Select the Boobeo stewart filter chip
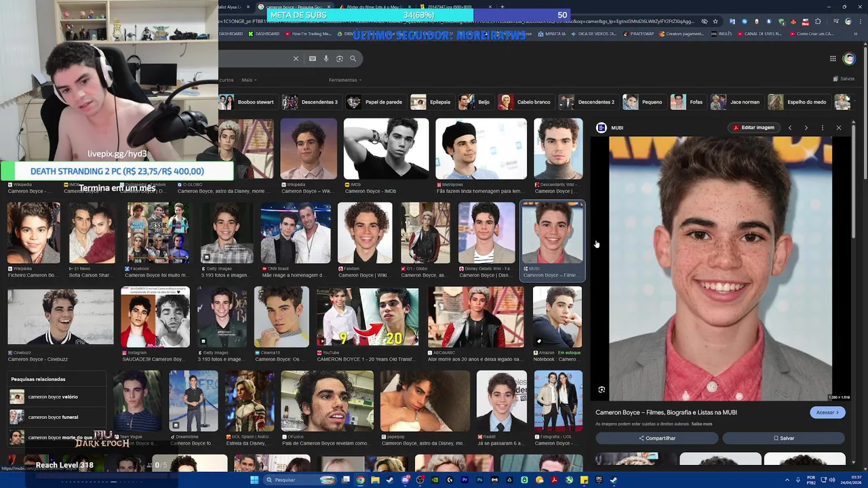The width and height of the screenshot is (868, 488). point(247,102)
